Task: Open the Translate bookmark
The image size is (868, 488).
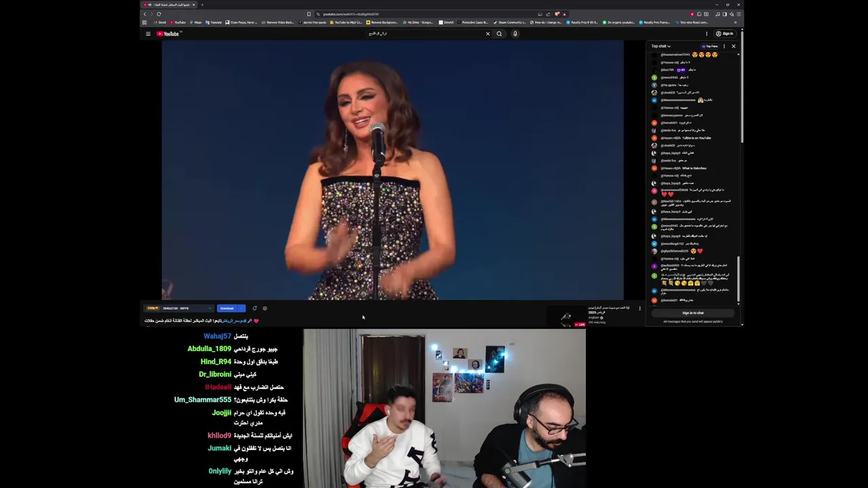Action: 214,22
